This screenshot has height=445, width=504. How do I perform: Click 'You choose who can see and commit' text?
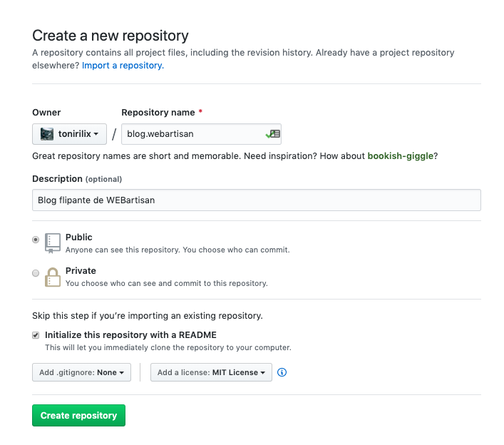(x=167, y=283)
